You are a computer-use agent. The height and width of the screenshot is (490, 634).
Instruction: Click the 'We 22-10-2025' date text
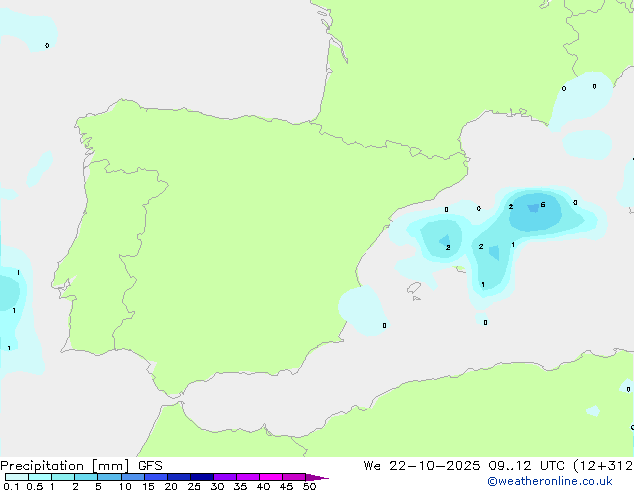422,466
